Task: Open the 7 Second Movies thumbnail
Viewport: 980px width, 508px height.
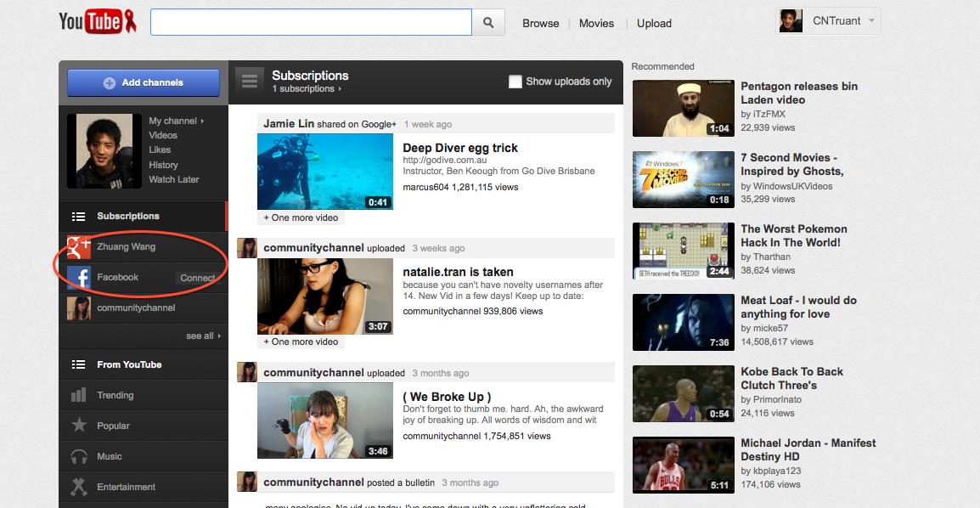Action: 683,179
